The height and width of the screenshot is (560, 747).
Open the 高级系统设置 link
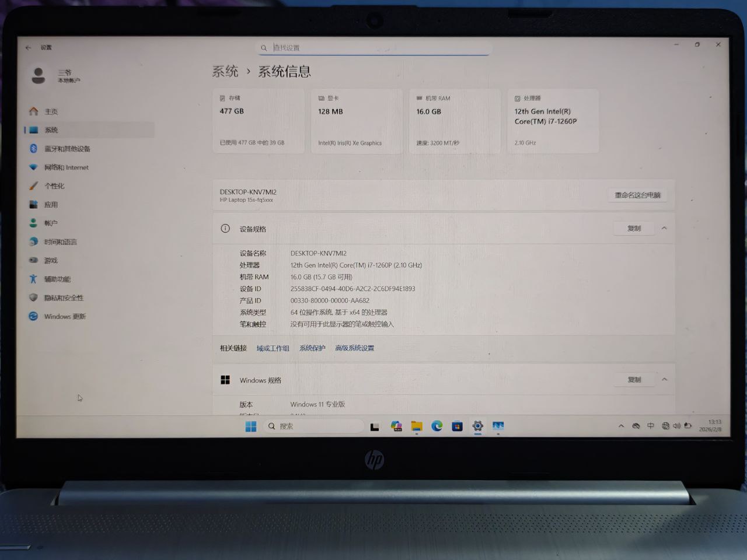[x=355, y=348]
